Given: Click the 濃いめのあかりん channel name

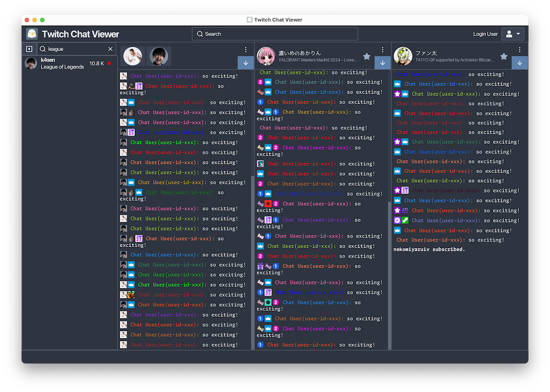Looking at the screenshot, I should pyautogui.click(x=300, y=53).
